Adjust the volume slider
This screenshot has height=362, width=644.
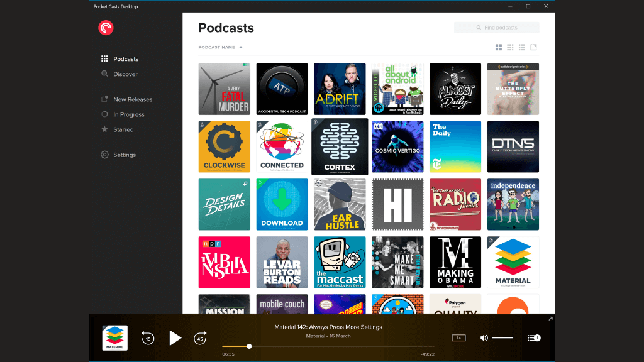point(502,337)
